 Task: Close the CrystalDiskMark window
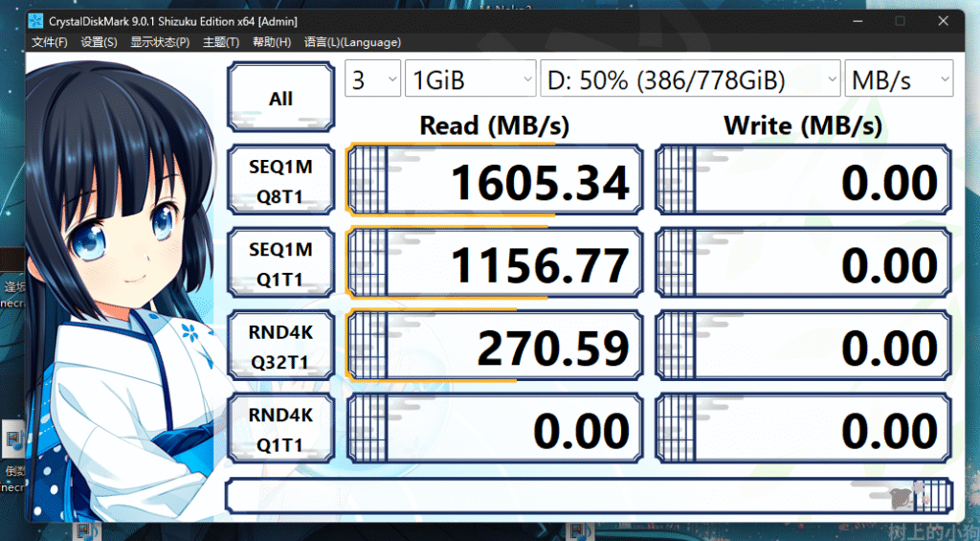tap(943, 21)
